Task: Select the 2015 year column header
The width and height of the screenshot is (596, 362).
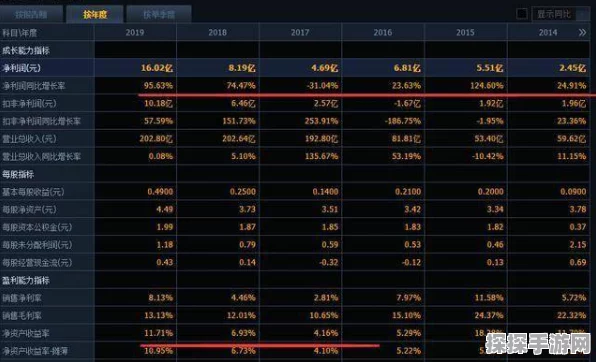Action: click(465, 33)
